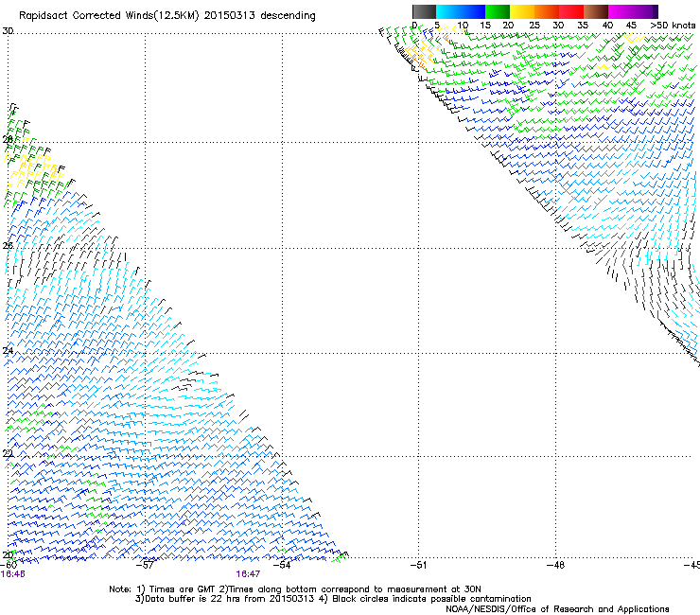Image resolution: width=700 pixels, height=615 pixels.
Task: Click the latitude label '26'
Action: (x=8, y=246)
